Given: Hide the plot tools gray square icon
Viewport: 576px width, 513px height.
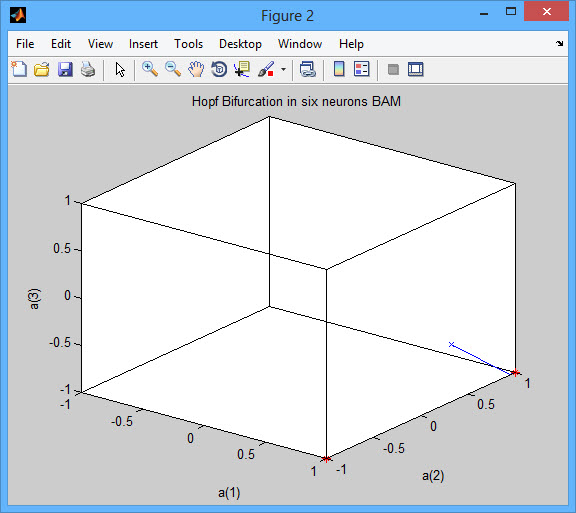Looking at the screenshot, I should pyautogui.click(x=393, y=69).
